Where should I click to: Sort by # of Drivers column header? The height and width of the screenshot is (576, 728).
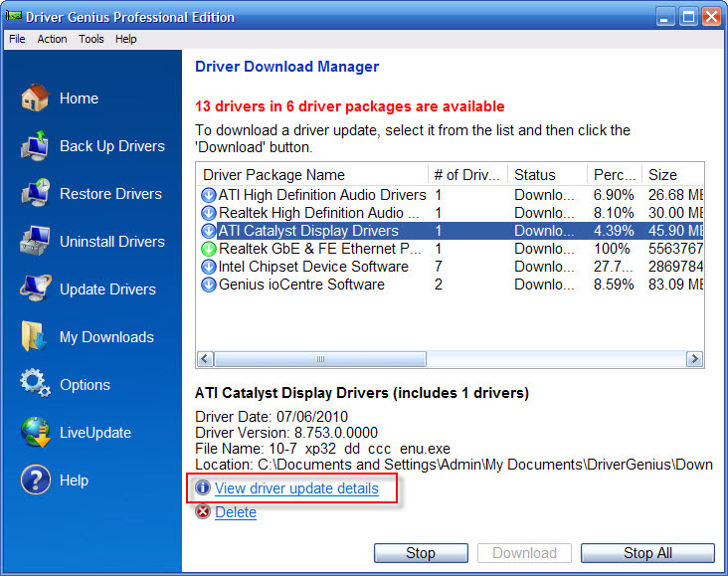[x=467, y=175]
